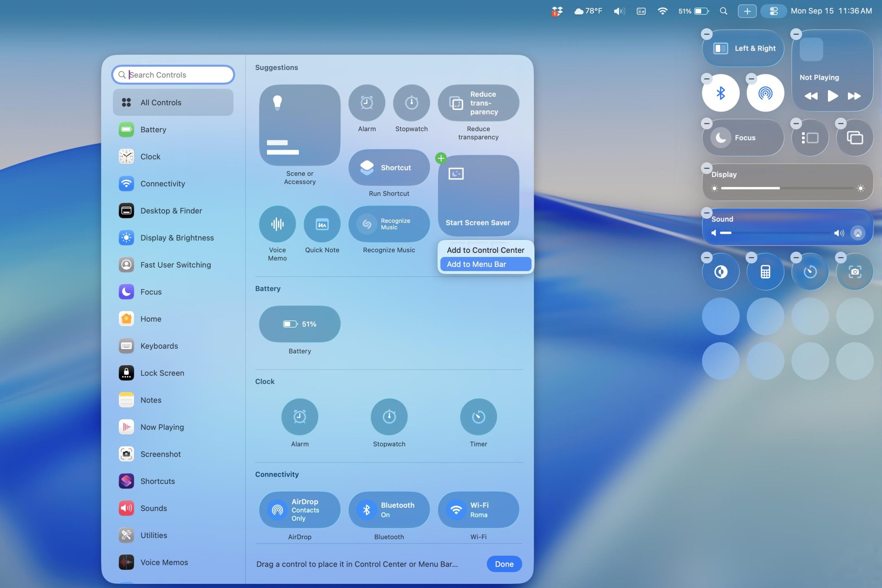
Task: Click the green plus badge on Start Screen Saver
Action: (x=441, y=158)
